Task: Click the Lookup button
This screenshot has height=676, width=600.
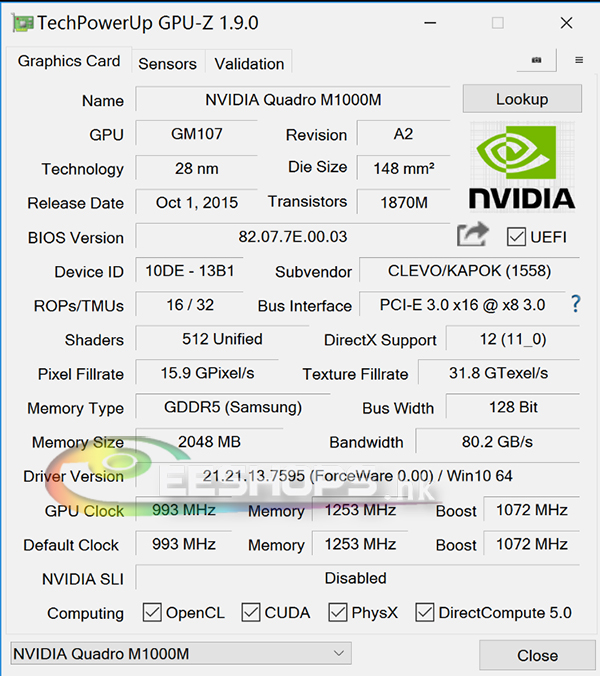Action: click(522, 99)
